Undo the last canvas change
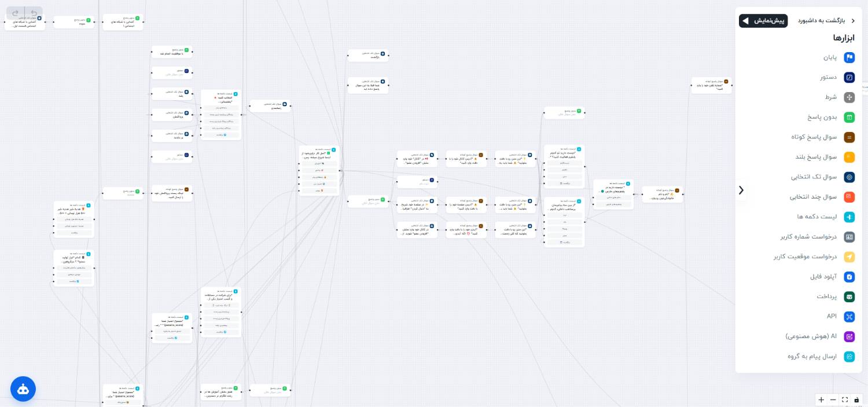The height and width of the screenshot is (407, 868). (x=34, y=13)
